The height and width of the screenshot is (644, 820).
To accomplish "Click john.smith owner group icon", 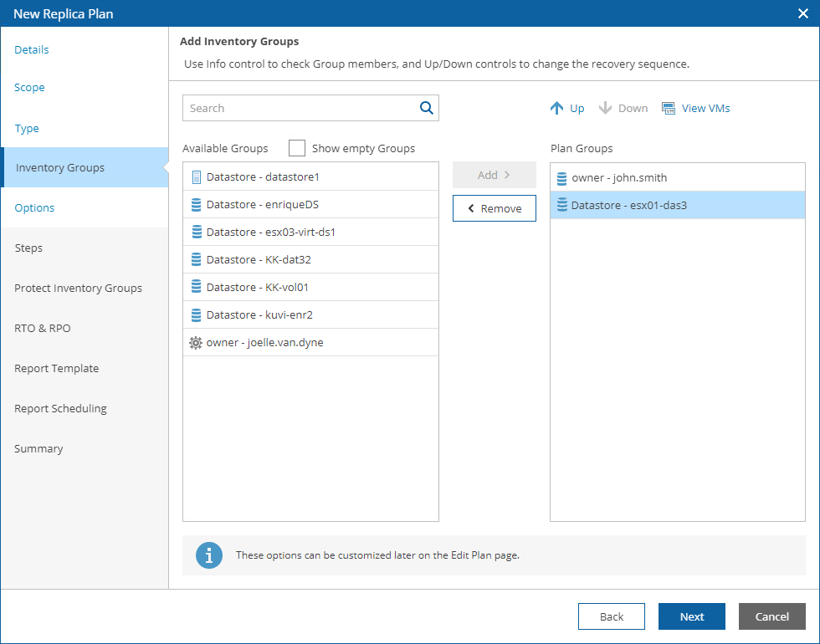I will coord(562,177).
